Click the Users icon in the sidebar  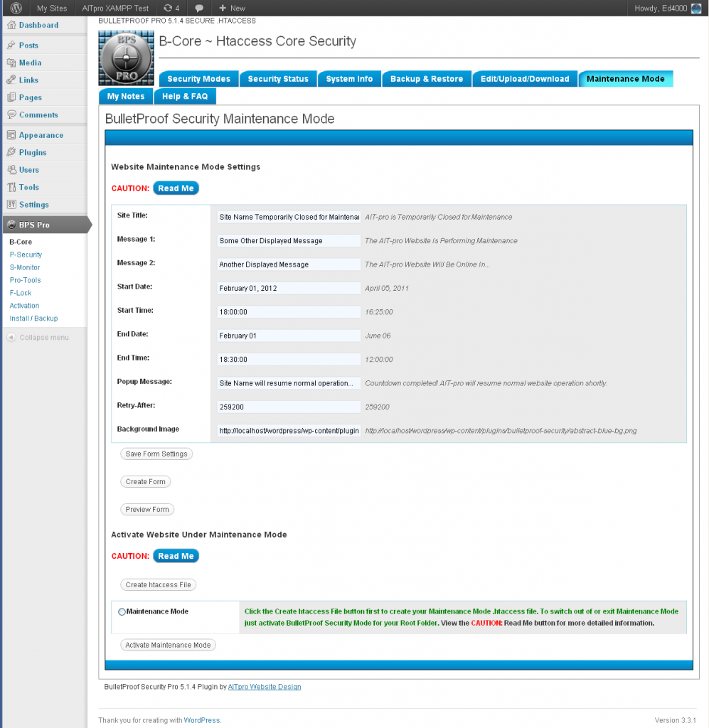(11, 169)
